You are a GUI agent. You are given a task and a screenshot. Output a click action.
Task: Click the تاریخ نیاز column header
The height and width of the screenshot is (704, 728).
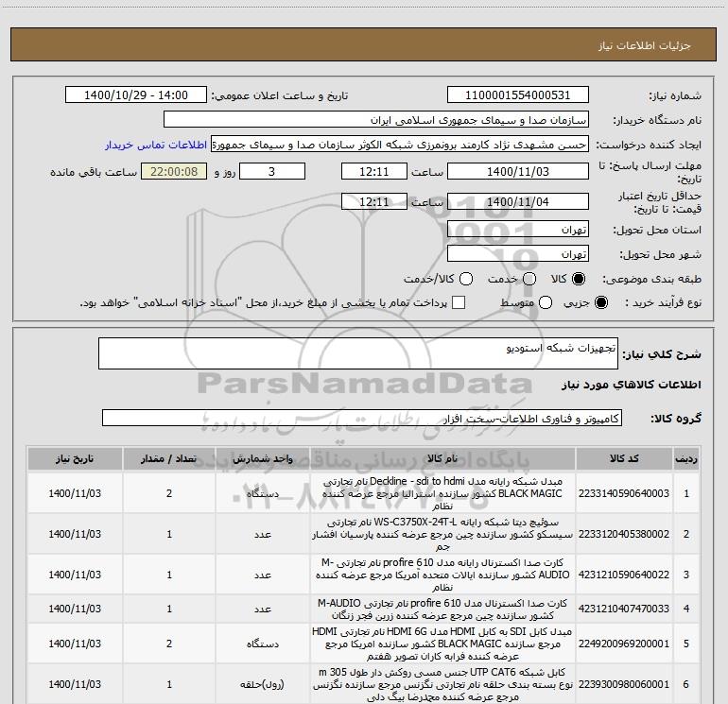(x=75, y=459)
